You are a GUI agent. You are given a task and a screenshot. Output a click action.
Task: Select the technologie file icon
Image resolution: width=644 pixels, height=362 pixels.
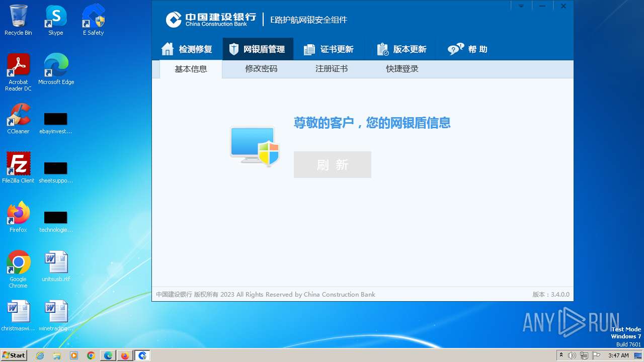click(56, 222)
